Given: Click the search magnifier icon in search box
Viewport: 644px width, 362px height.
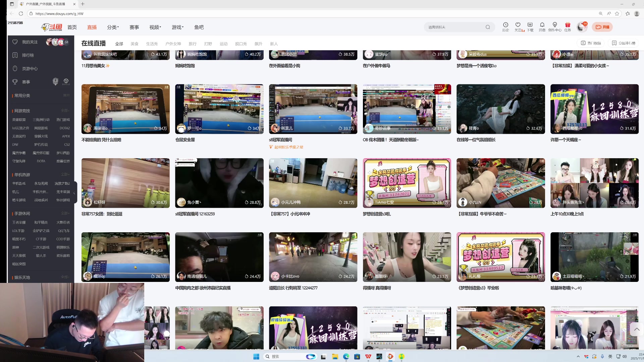Looking at the screenshot, I should pyautogui.click(x=488, y=27).
